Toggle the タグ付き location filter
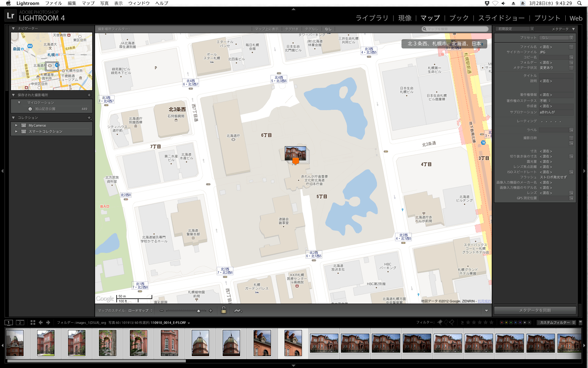The height and width of the screenshot is (368, 588). [292, 29]
